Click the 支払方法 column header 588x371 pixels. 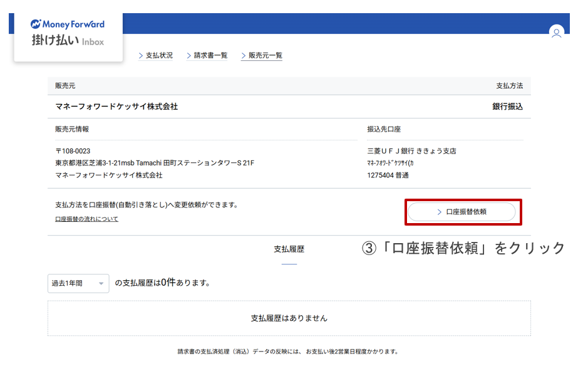(x=509, y=85)
